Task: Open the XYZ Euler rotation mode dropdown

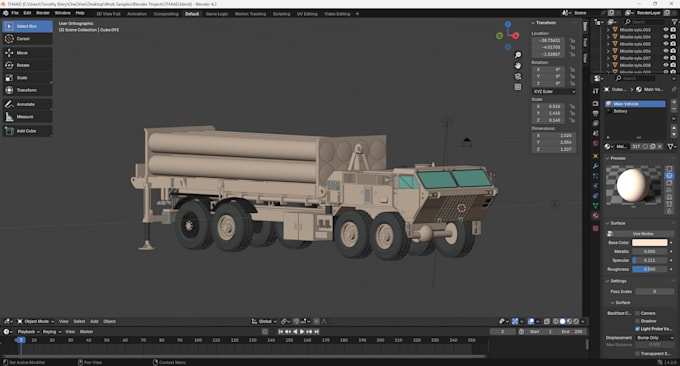Action: [x=554, y=92]
